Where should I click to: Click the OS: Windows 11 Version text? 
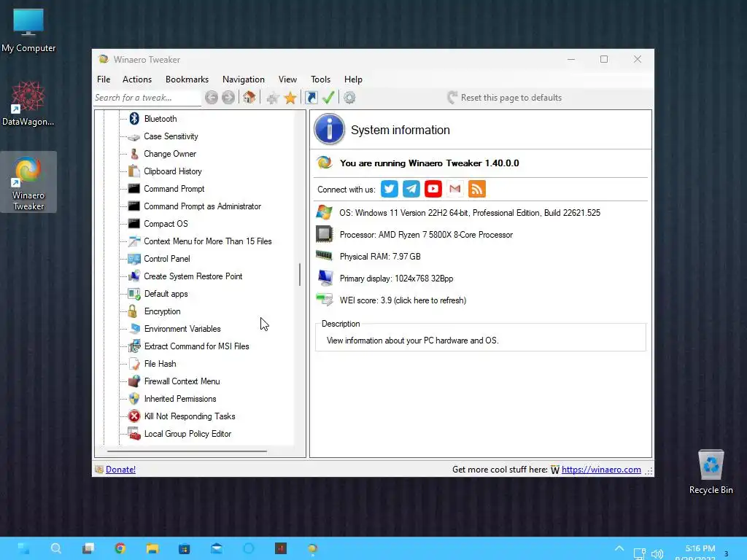click(x=470, y=213)
